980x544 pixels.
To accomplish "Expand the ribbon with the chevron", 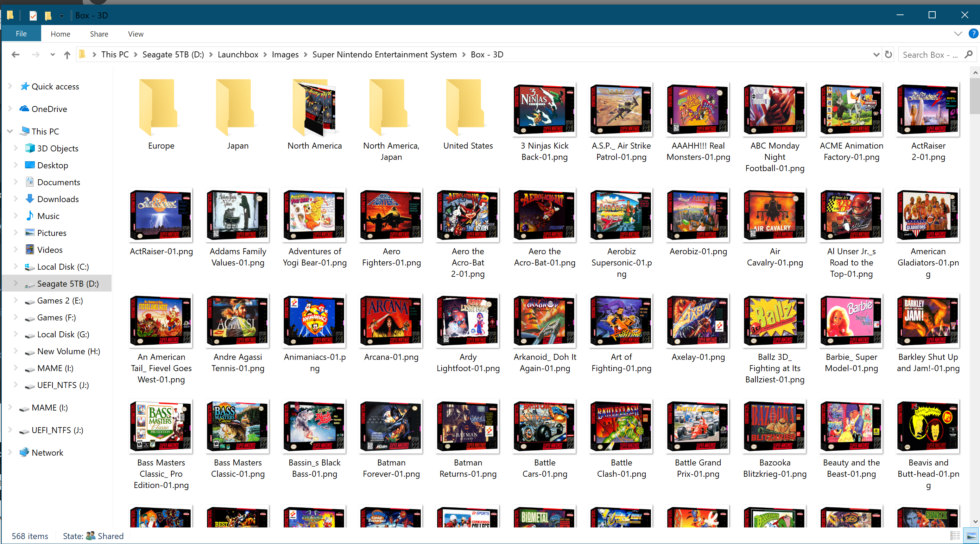I will 958,33.
